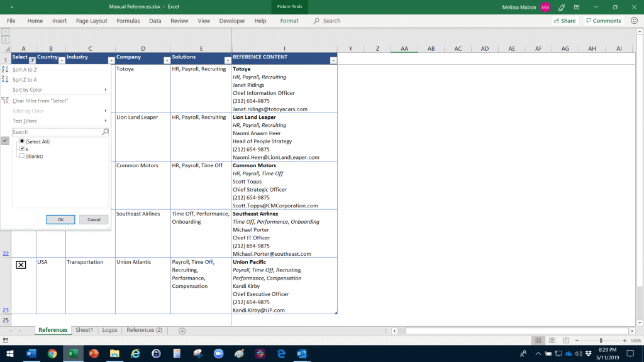Open the Logos sheet tab

(109, 329)
